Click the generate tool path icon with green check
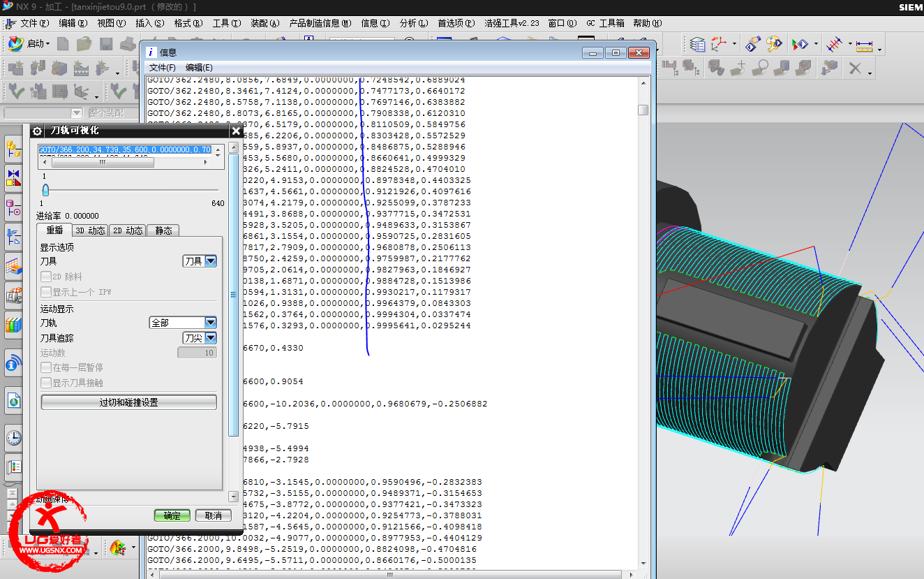The image size is (924, 579). 16,91
